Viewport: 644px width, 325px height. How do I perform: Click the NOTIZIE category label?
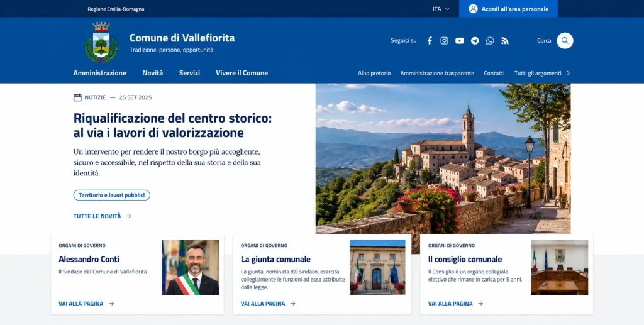point(95,97)
